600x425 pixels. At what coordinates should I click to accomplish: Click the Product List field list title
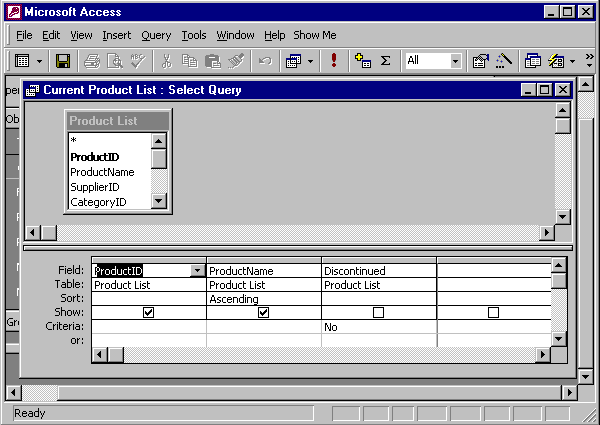click(118, 121)
